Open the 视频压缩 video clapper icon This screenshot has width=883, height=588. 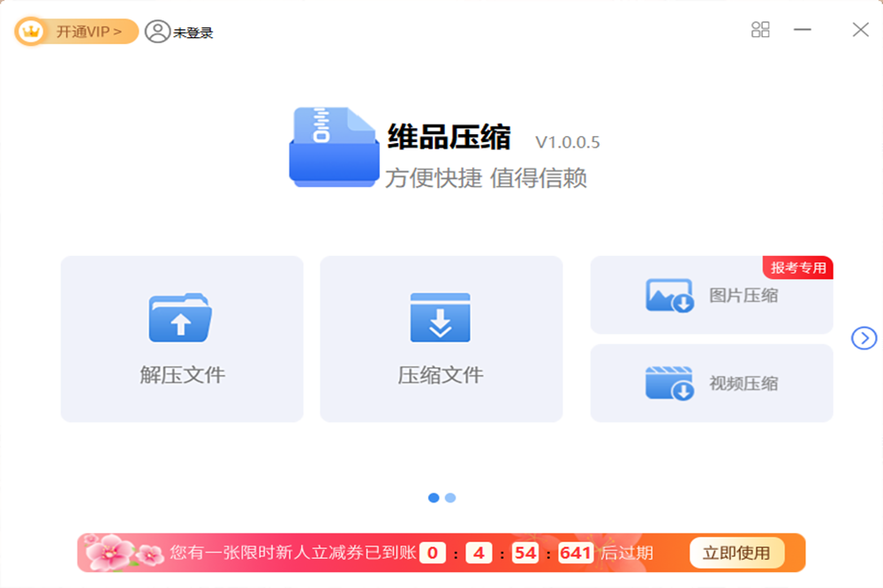coord(669,383)
